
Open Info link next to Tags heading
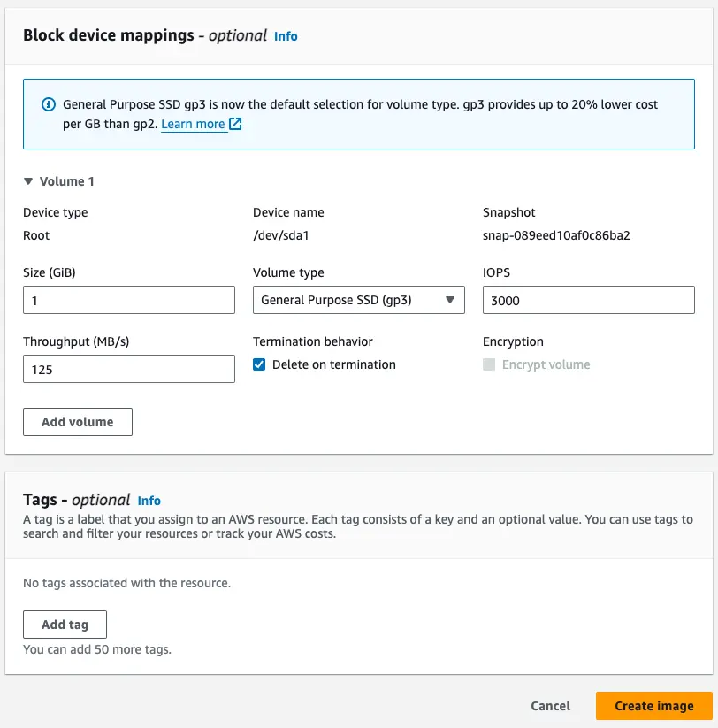click(x=149, y=501)
